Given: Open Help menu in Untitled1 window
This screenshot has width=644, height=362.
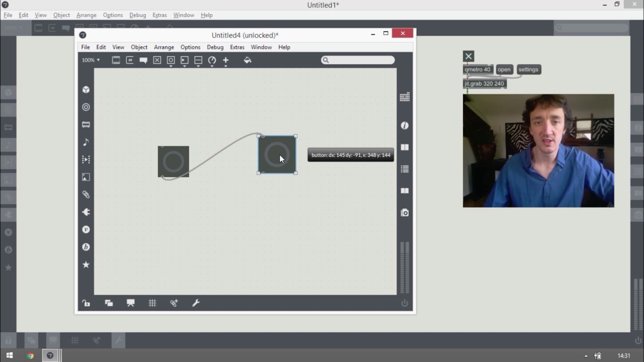Looking at the screenshot, I should (207, 15).
